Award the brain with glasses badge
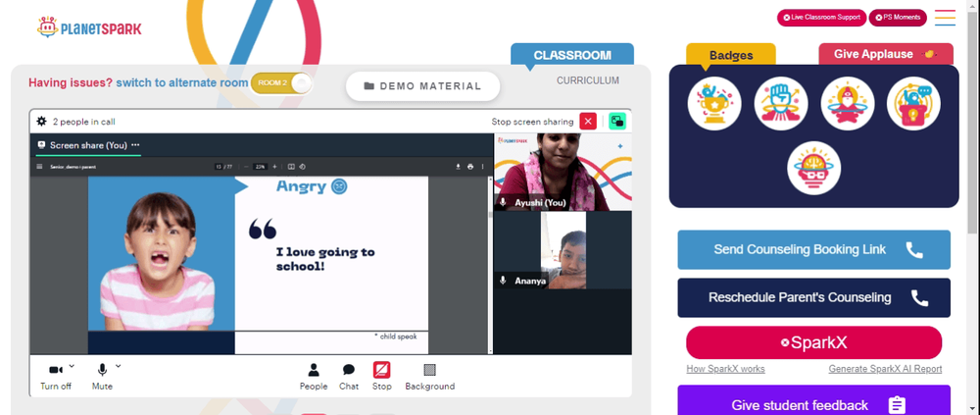The image size is (980, 415). pos(813,168)
